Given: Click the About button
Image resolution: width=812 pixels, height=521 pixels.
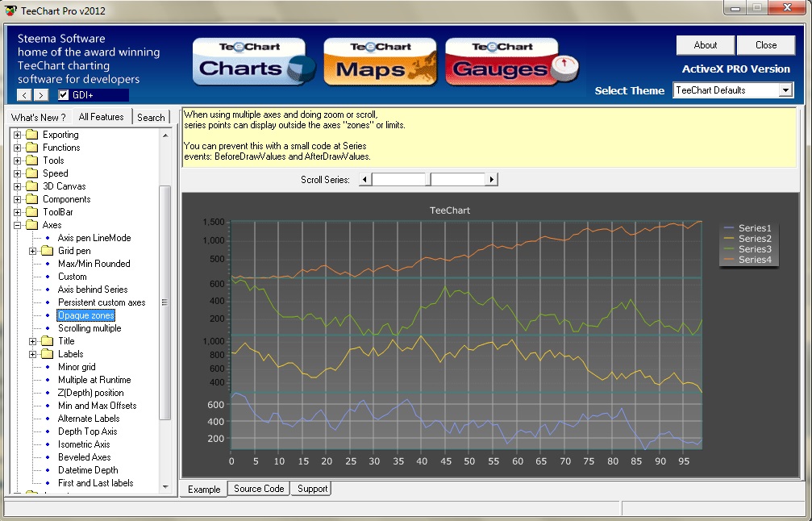Looking at the screenshot, I should pyautogui.click(x=706, y=45).
